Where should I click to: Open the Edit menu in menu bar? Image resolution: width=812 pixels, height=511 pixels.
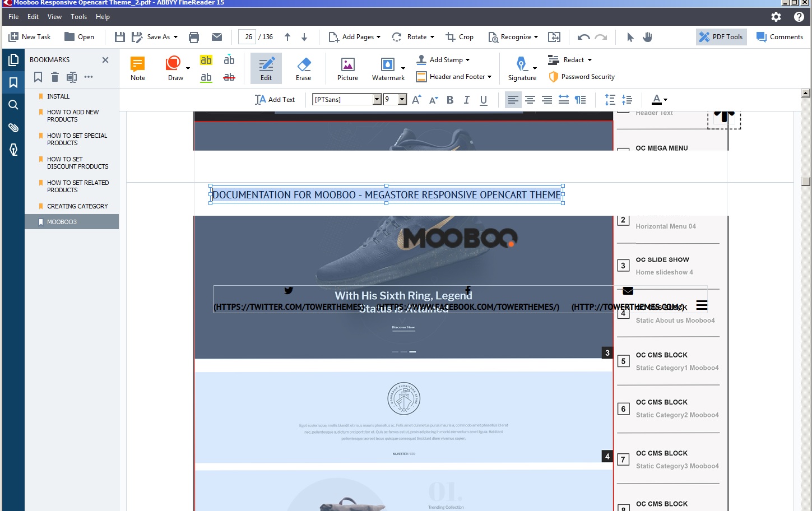pyautogui.click(x=33, y=17)
